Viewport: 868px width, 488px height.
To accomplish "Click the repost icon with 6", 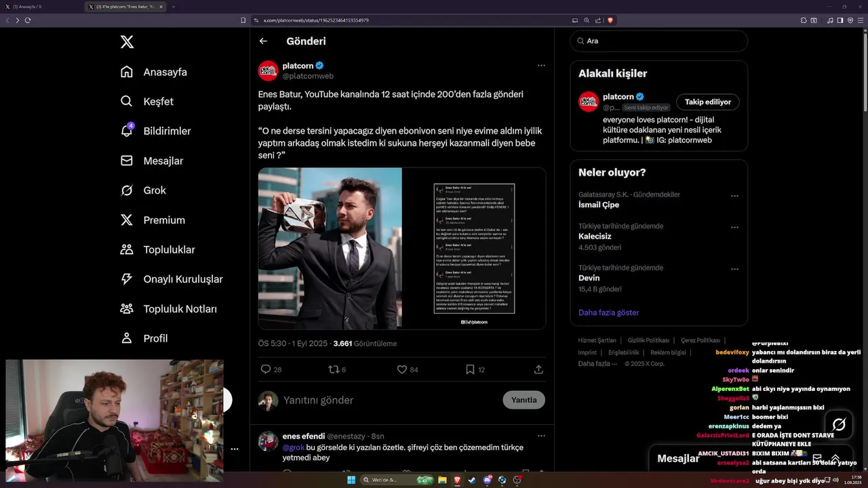I will 333,369.
